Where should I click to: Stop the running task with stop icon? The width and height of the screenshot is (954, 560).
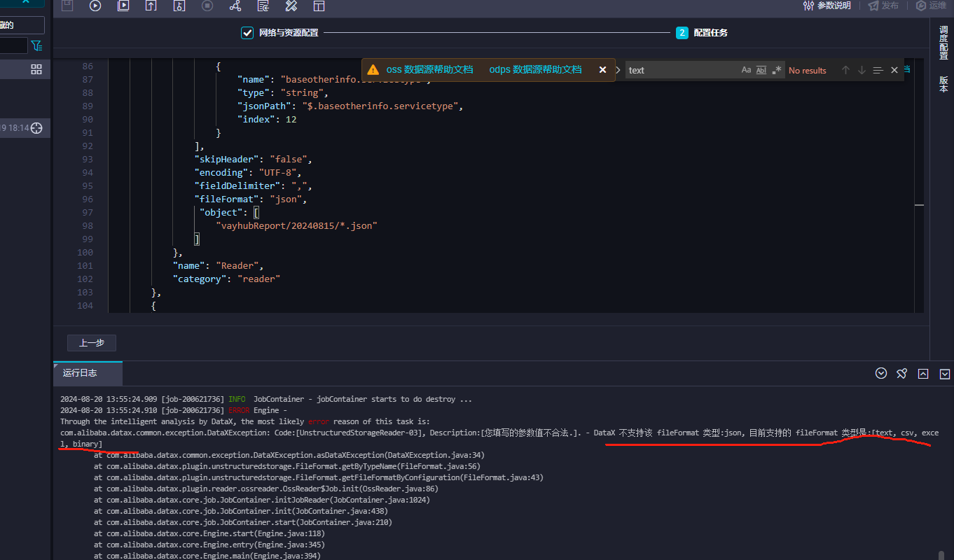(207, 6)
